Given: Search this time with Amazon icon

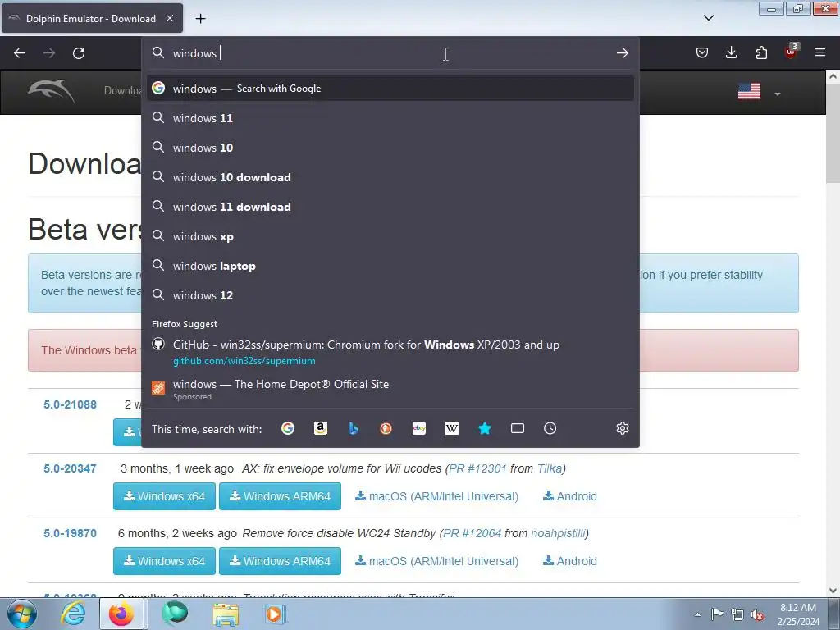Looking at the screenshot, I should click(x=321, y=428).
